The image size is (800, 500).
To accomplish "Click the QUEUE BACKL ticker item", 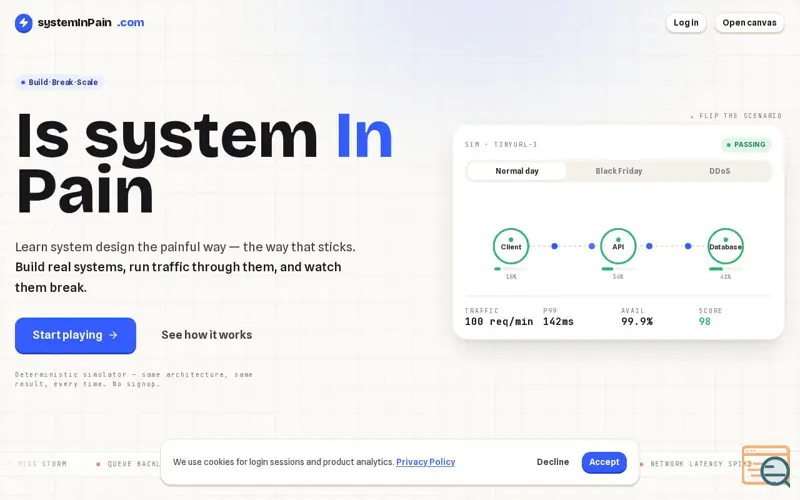I will coord(128,464).
